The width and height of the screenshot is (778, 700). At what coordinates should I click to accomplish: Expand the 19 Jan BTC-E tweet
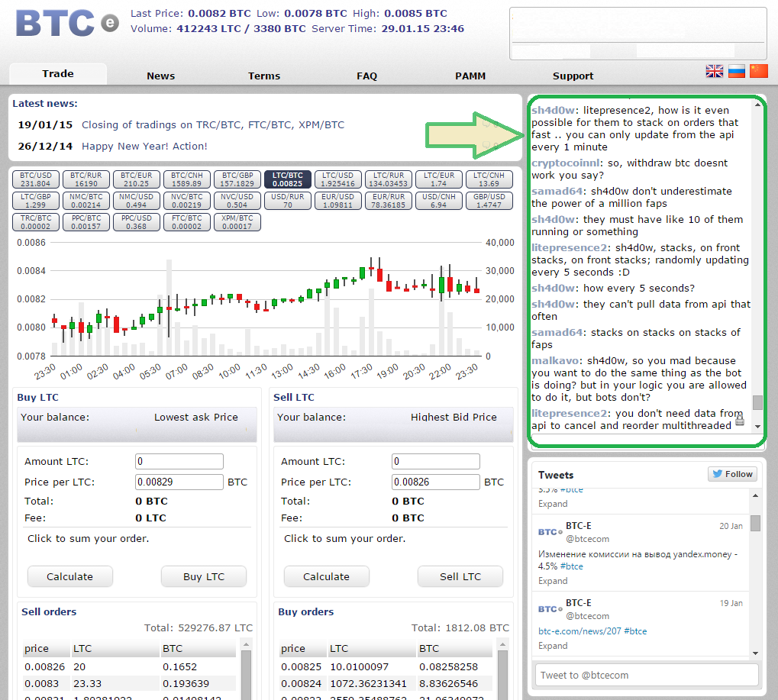coord(553,646)
